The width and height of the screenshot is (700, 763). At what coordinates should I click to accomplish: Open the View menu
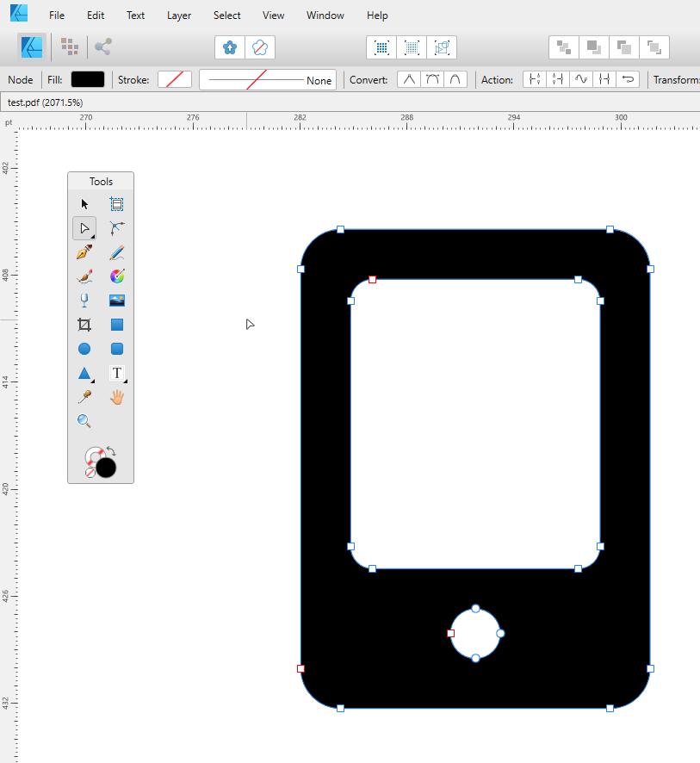tap(273, 16)
